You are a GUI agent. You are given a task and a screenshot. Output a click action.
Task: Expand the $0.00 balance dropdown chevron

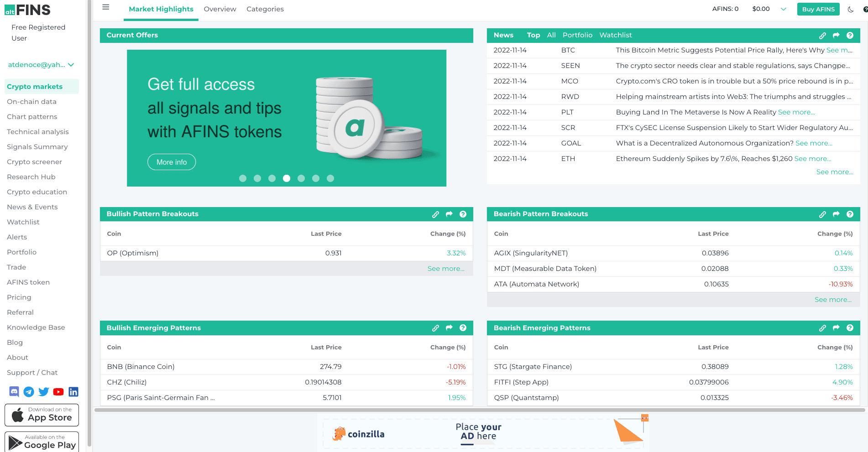pyautogui.click(x=784, y=9)
